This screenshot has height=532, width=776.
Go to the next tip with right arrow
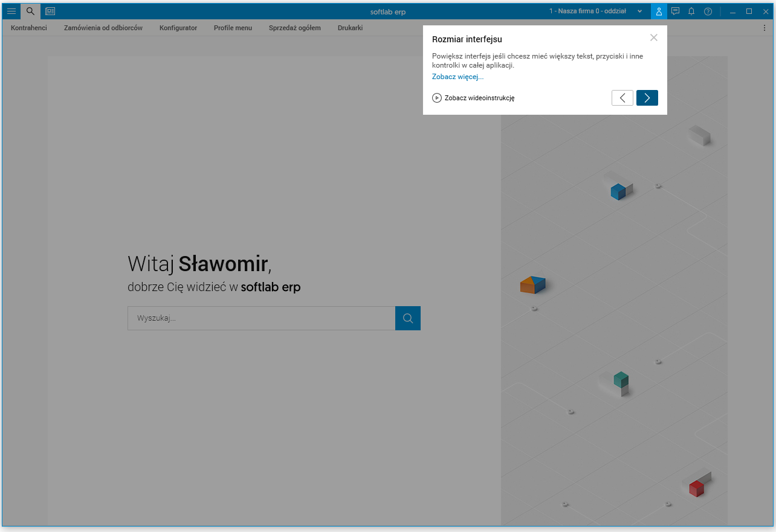647,98
